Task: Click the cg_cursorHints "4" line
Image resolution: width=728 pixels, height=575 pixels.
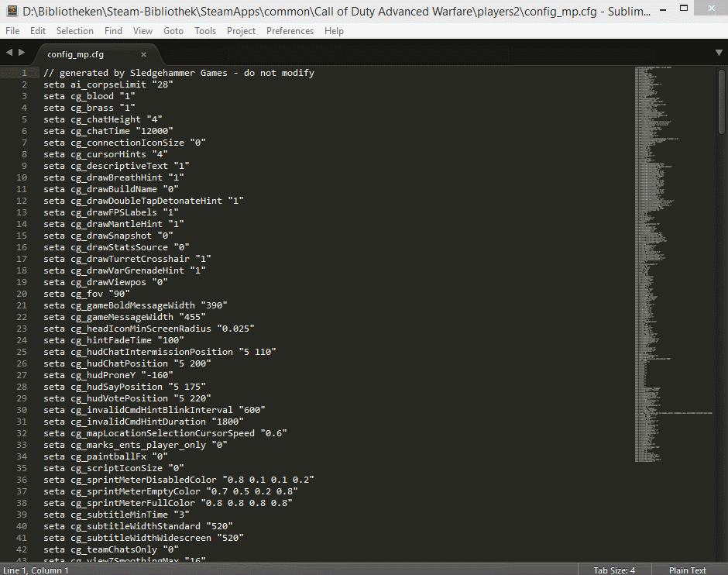Action: click(105, 154)
